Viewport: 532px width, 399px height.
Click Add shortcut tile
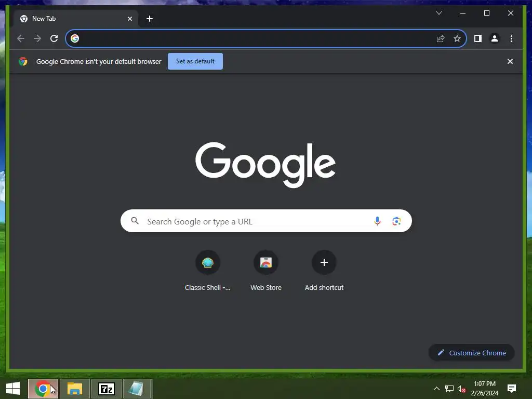pos(324,271)
